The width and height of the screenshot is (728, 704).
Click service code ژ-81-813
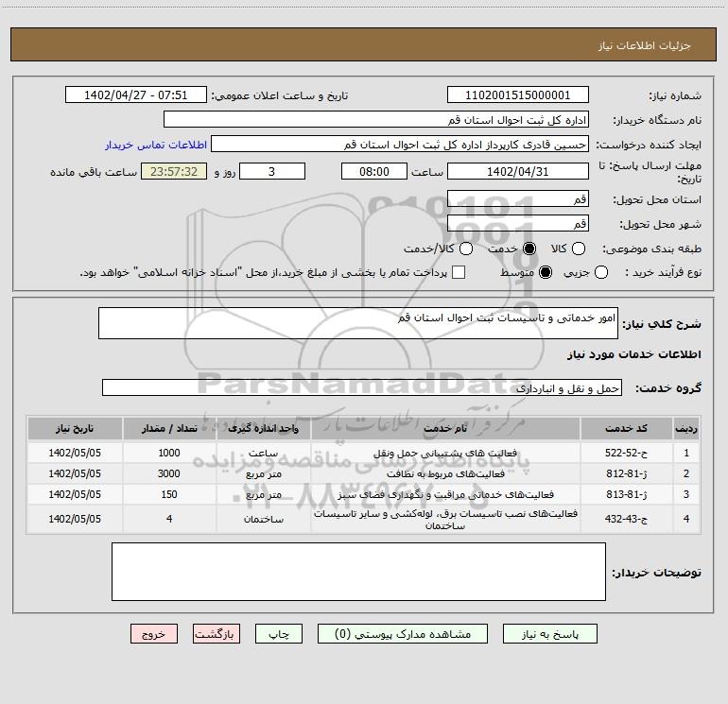pos(626,495)
